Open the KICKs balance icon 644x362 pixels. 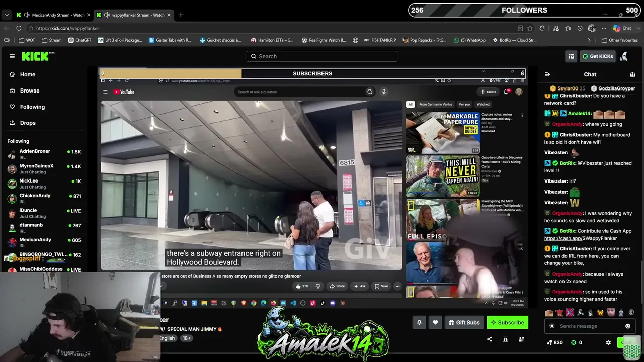click(576, 342)
